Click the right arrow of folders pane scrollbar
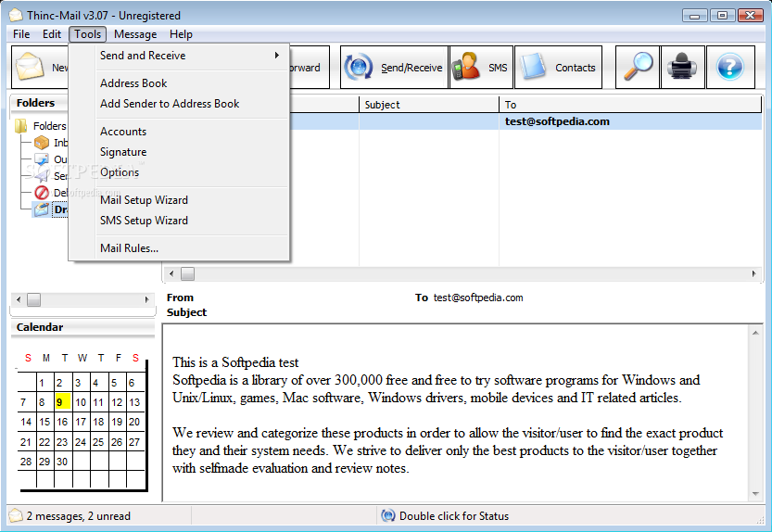The height and width of the screenshot is (532, 772). tap(146, 299)
